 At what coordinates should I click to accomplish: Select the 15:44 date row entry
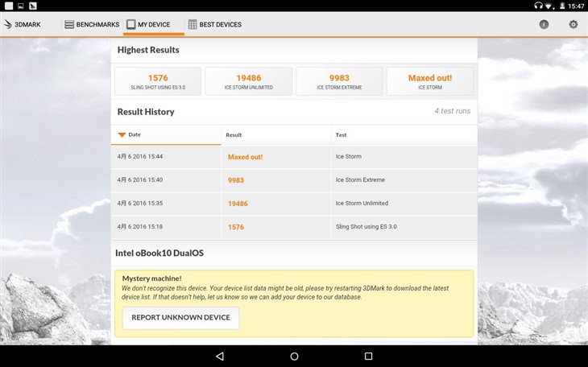coord(140,157)
